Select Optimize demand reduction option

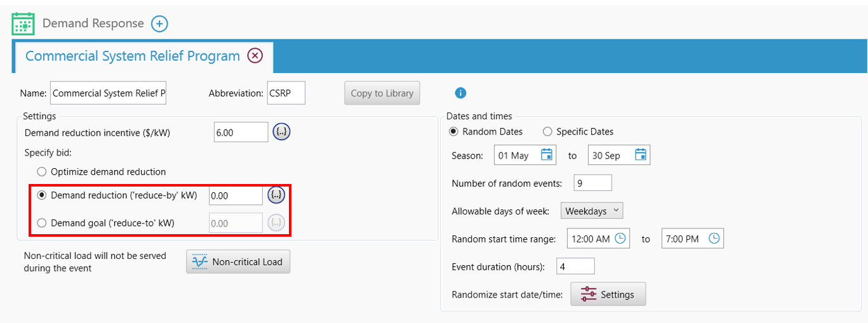click(42, 171)
